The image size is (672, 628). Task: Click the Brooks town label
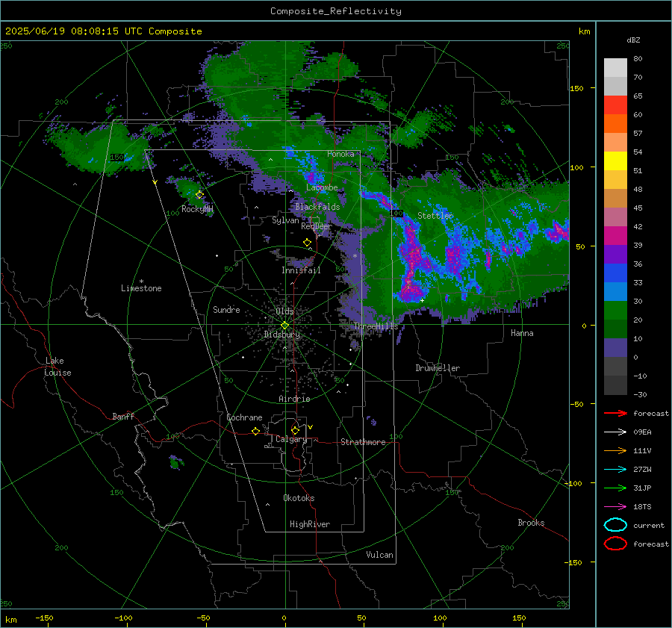[x=531, y=523]
